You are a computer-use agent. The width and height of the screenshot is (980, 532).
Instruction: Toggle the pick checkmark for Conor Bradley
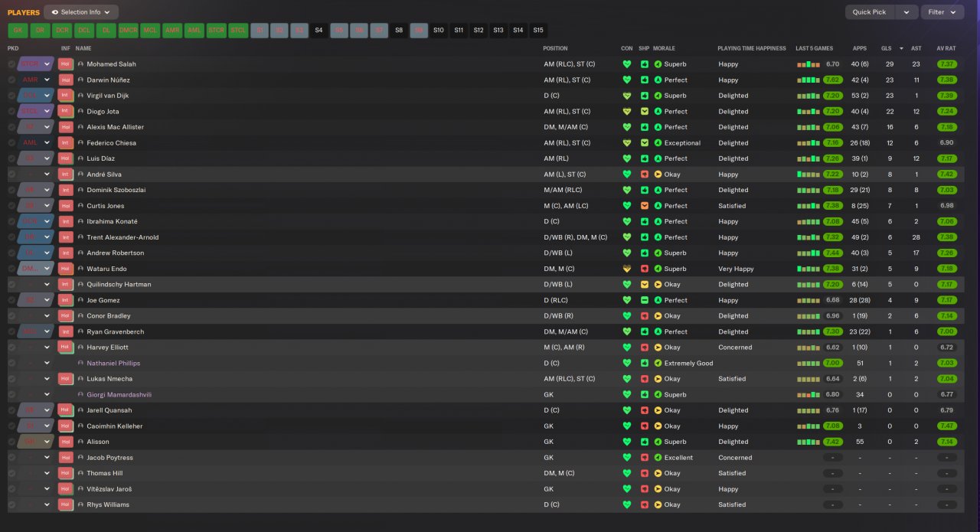click(x=11, y=315)
